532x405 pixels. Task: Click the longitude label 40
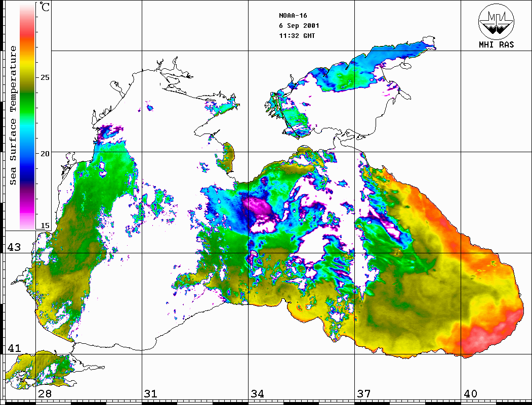point(470,393)
